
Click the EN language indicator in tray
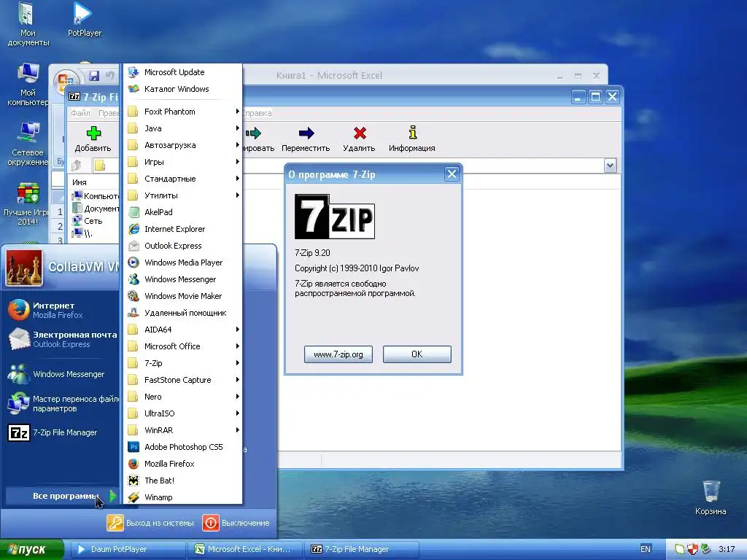tap(646, 549)
